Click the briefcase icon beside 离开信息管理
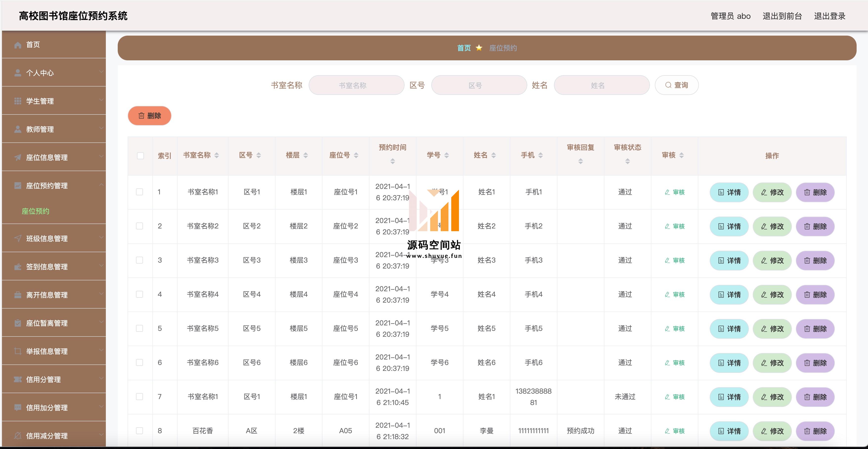This screenshot has width=868, height=449. point(18,295)
